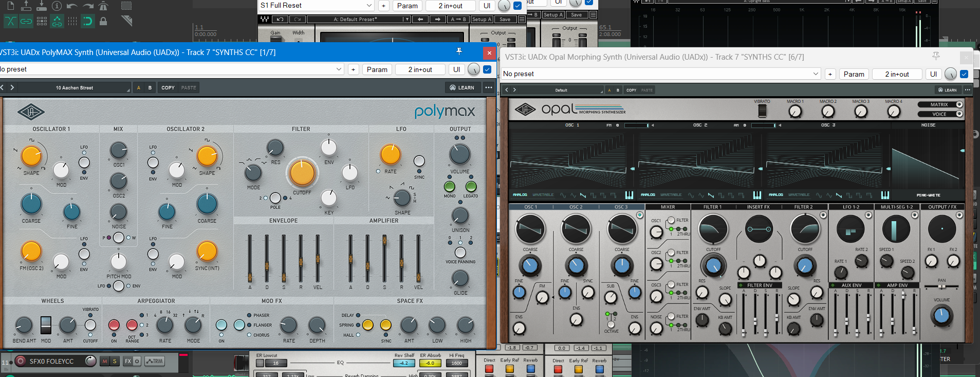Image resolution: width=980 pixels, height=377 pixels.
Task: Select OSC 1 keyboard tracking icon in Opal
Action: tap(629, 195)
